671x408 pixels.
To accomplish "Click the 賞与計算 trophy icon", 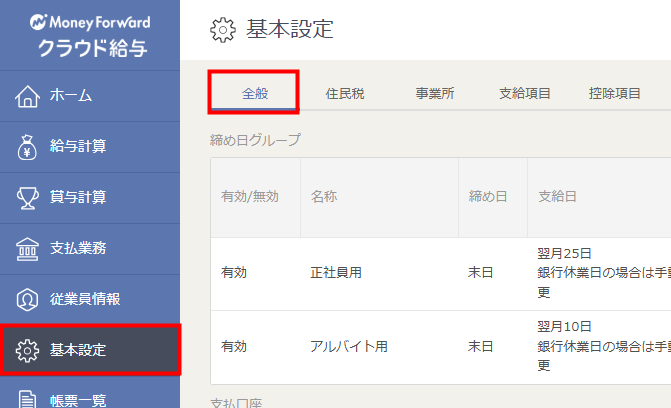I will [28, 197].
